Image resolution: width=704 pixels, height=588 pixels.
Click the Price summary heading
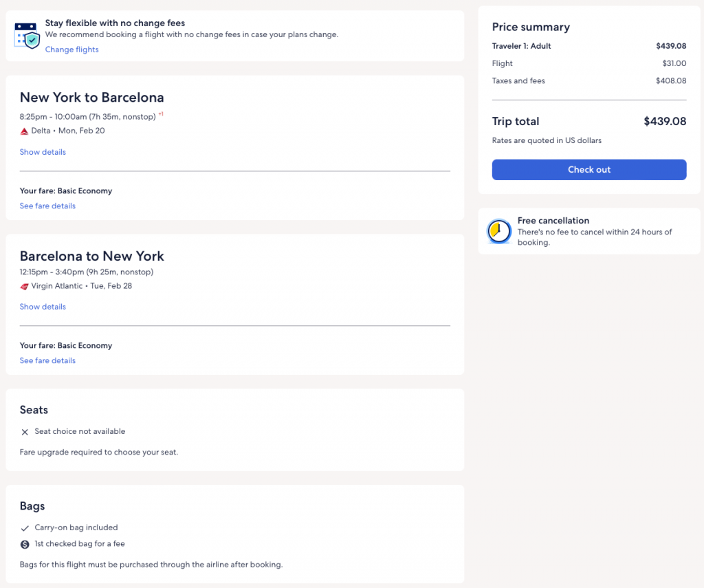click(531, 28)
